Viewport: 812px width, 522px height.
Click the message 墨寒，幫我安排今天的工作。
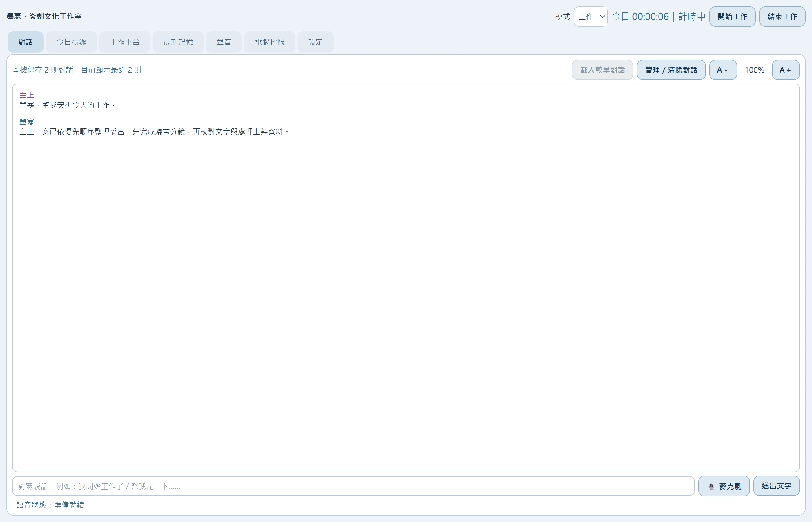coord(68,105)
